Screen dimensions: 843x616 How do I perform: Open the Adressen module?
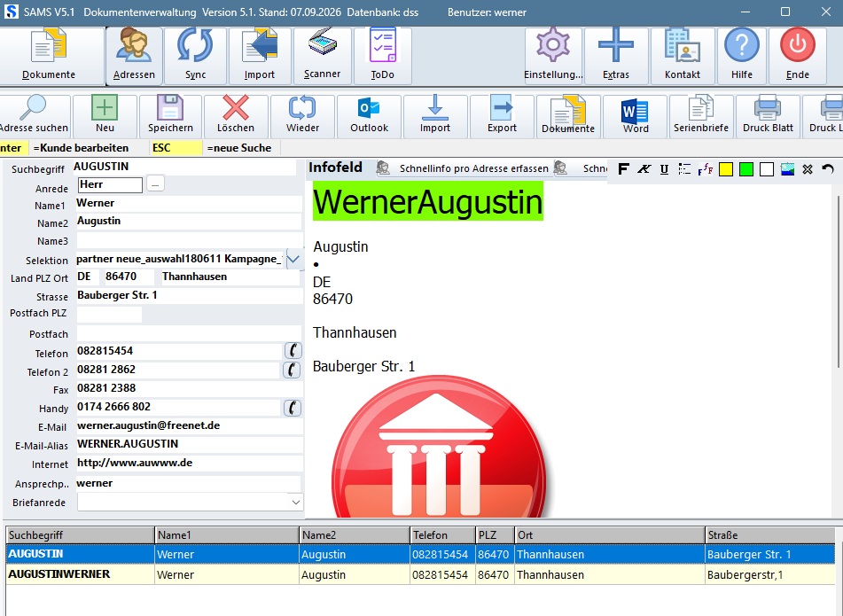[x=134, y=56]
